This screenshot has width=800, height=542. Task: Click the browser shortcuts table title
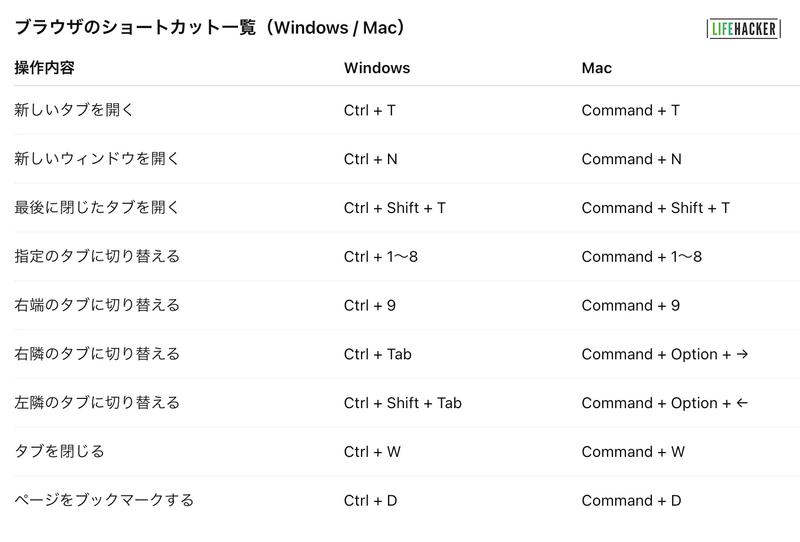click(x=210, y=28)
